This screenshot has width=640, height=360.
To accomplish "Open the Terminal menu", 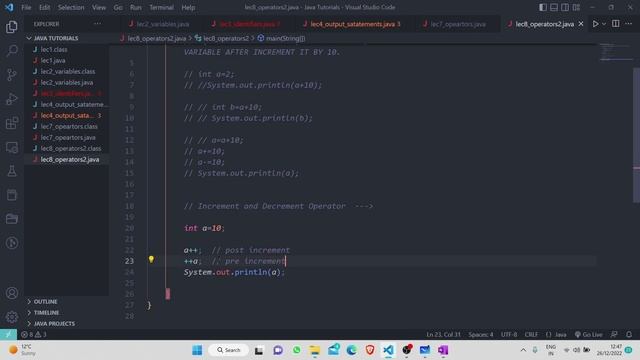I will pyautogui.click(x=161, y=7).
